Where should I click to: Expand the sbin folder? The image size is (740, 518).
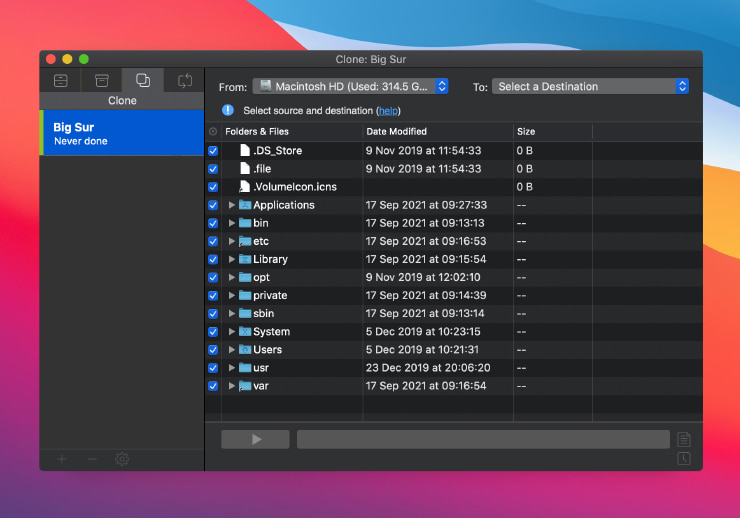click(232, 313)
